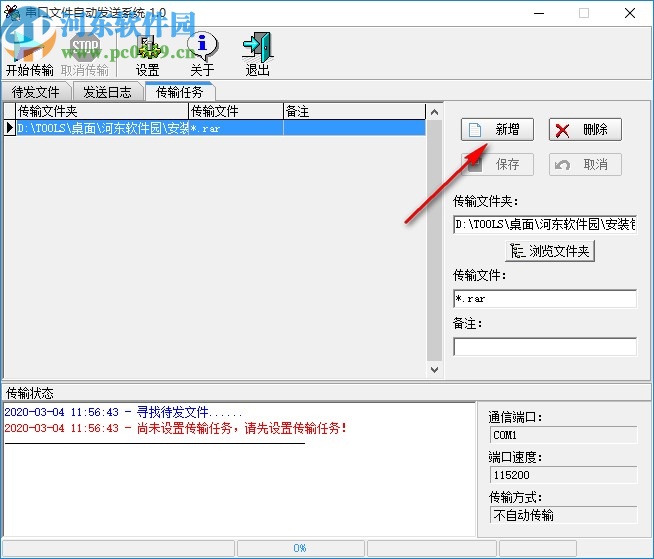The height and width of the screenshot is (559, 654).
Task: Close the application window
Action: pyautogui.click(x=630, y=13)
